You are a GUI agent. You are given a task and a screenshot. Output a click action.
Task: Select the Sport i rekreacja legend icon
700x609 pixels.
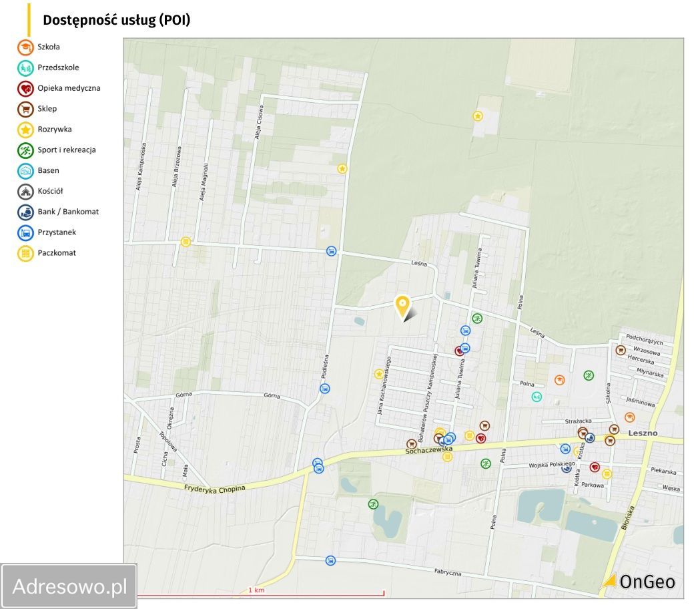(x=25, y=150)
